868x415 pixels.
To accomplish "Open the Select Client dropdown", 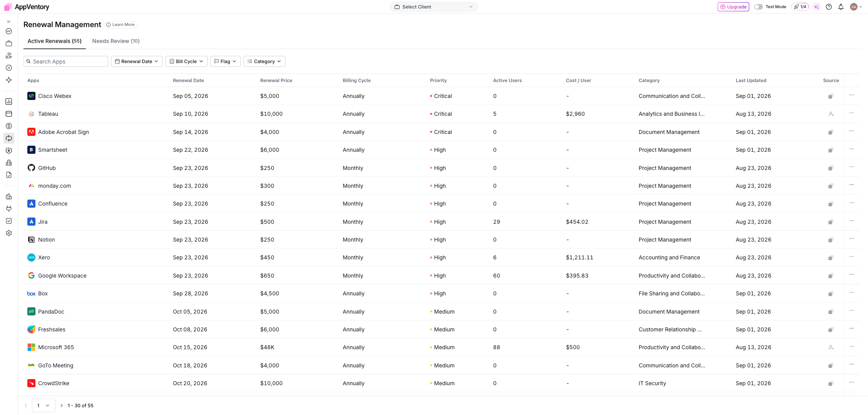I will pyautogui.click(x=434, y=7).
